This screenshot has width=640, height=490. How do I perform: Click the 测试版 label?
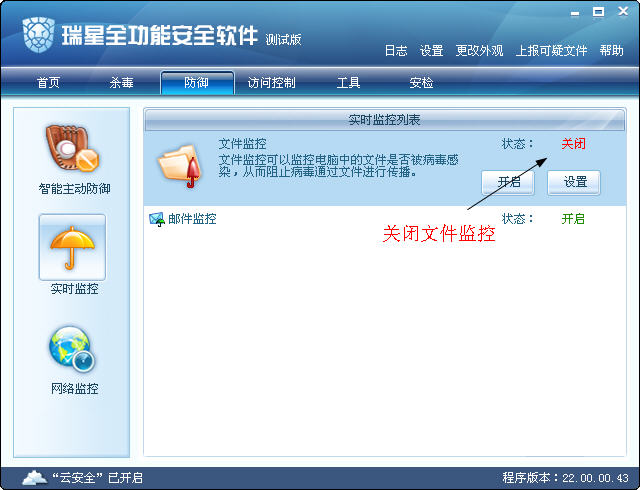(283, 40)
